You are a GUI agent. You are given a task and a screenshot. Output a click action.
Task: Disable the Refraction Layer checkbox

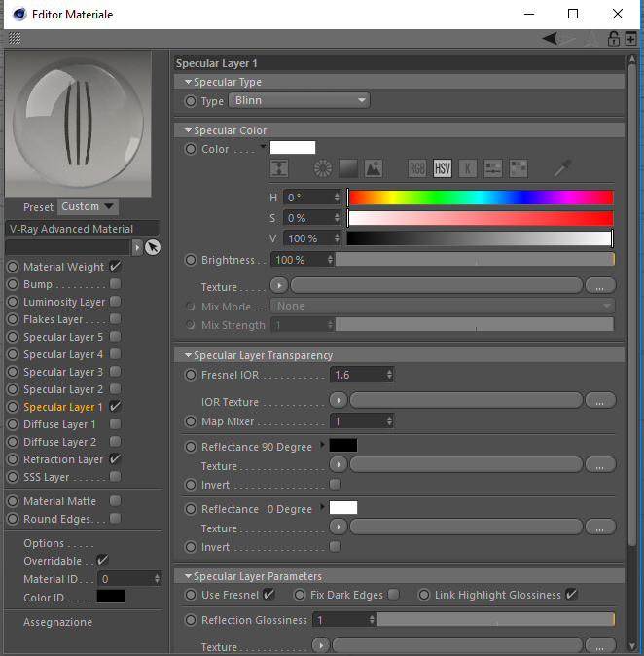point(115,459)
